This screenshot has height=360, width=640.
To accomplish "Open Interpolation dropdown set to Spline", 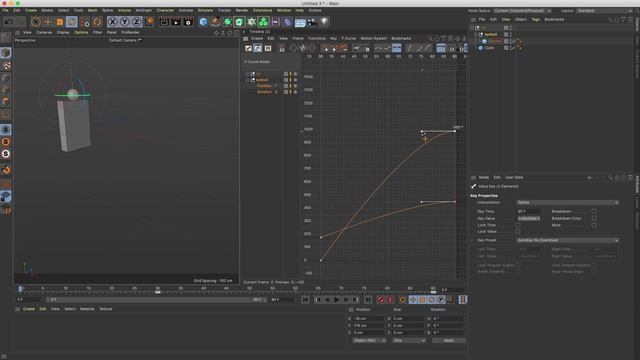I will coord(567,202).
